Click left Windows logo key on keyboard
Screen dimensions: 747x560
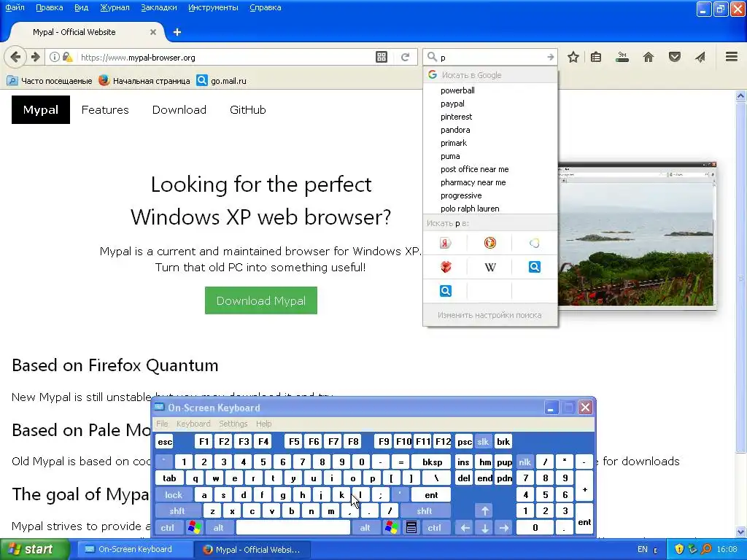tap(194, 528)
